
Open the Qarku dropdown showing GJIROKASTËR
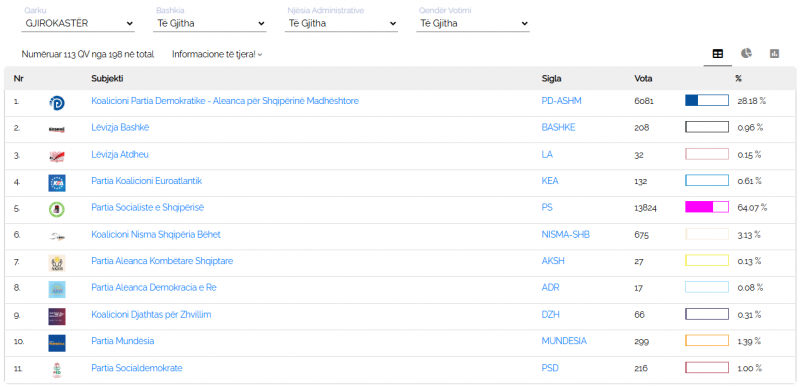[x=78, y=23]
